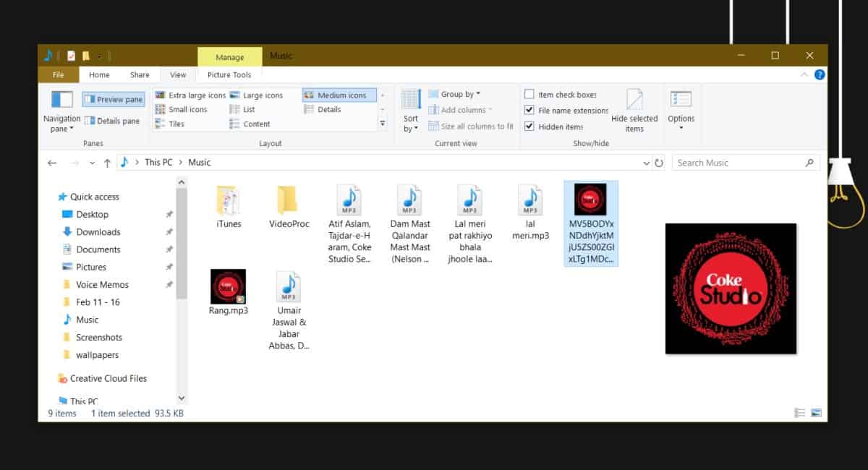Change layout to Details view
The width and height of the screenshot is (868, 470).
pos(323,109)
